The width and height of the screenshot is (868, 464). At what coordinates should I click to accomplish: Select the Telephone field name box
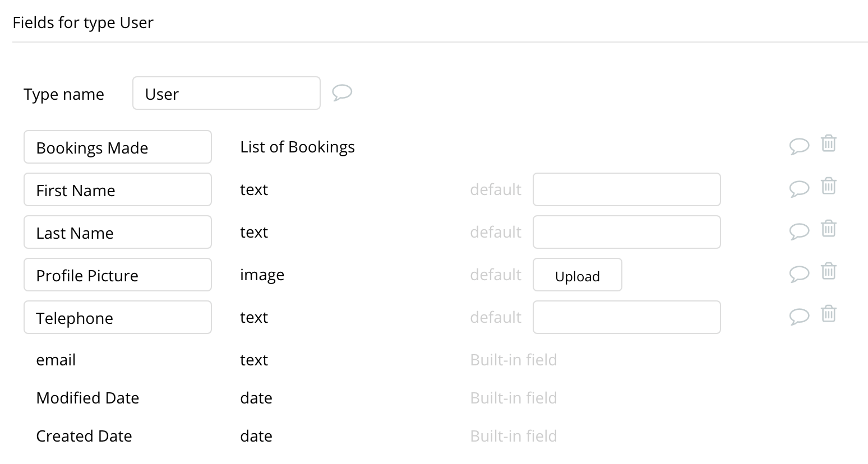(x=117, y=317)
